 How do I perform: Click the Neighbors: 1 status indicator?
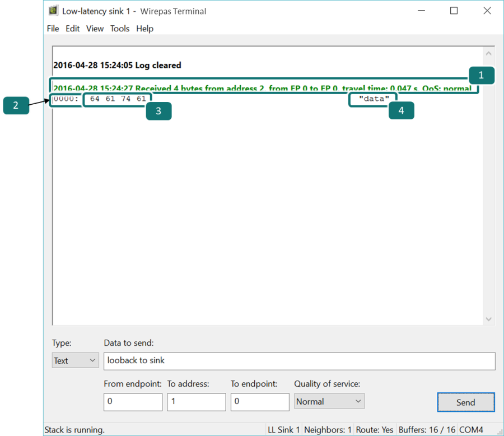328,429
